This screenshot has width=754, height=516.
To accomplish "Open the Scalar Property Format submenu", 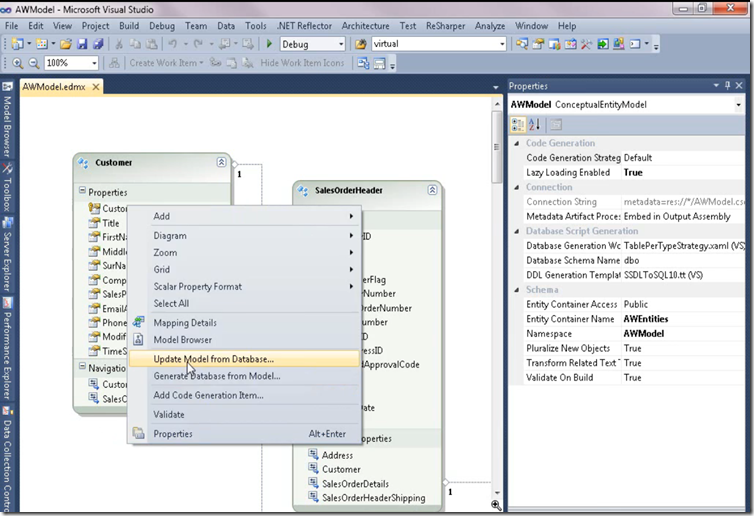I will pos(244,287).
